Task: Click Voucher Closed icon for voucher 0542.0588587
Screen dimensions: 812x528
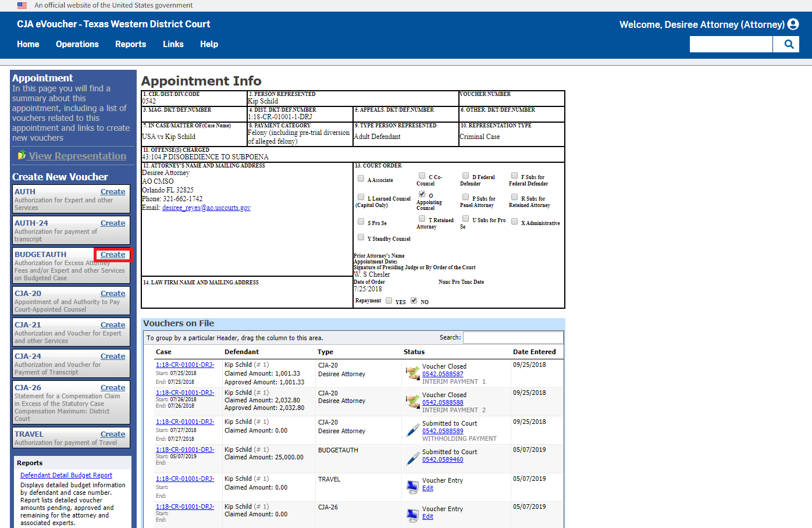Action: tap(412, 373)
